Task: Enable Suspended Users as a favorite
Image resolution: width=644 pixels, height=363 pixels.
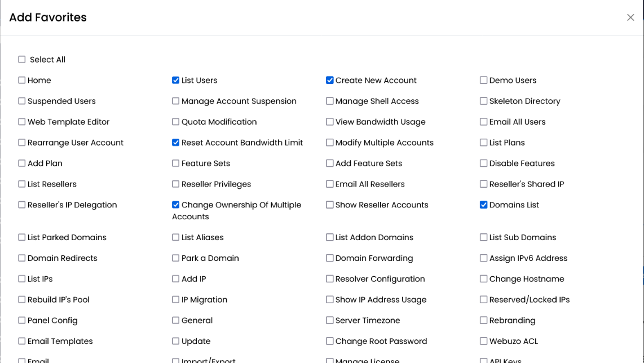Action: [x=21, y=101]
